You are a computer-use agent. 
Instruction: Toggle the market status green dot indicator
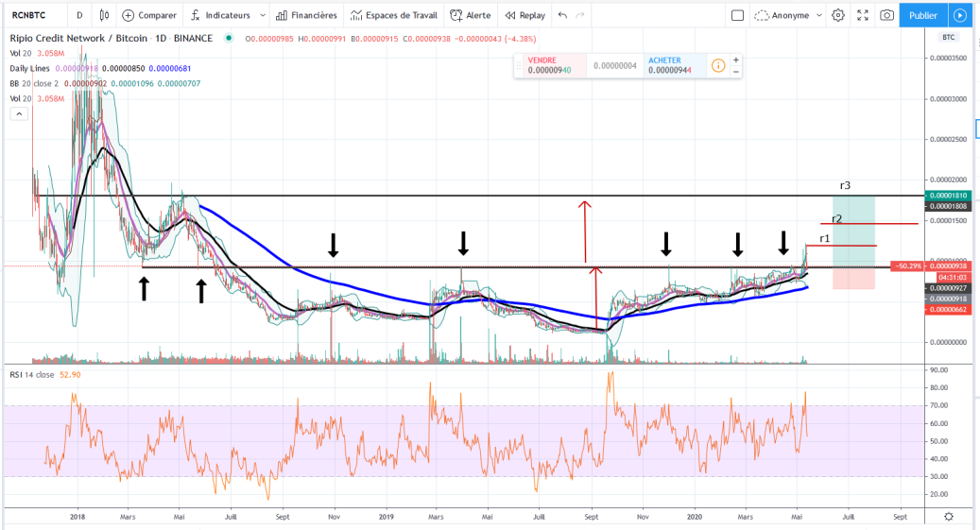229,38
